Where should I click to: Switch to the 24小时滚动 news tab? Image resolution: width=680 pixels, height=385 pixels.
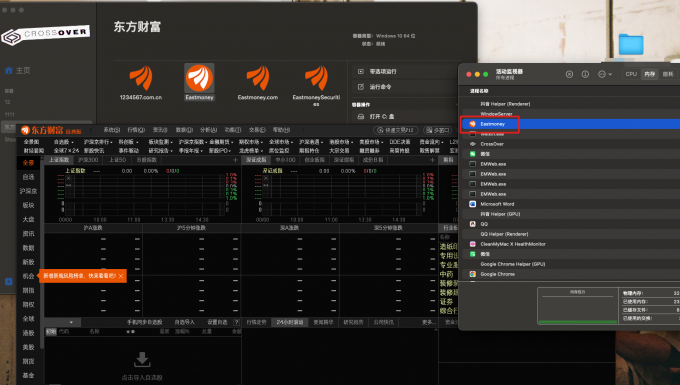tap(290, 322)
